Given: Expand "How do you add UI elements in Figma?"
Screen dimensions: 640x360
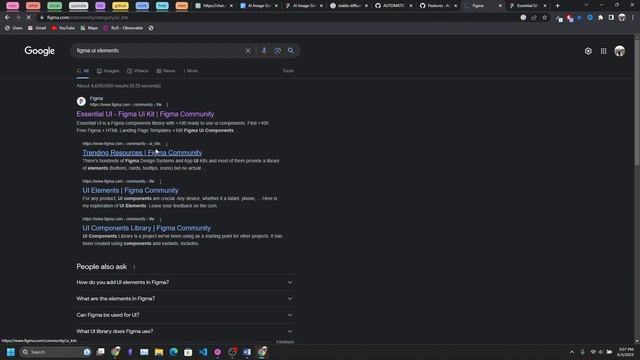Looking at the screenshot, I should 184,282.
